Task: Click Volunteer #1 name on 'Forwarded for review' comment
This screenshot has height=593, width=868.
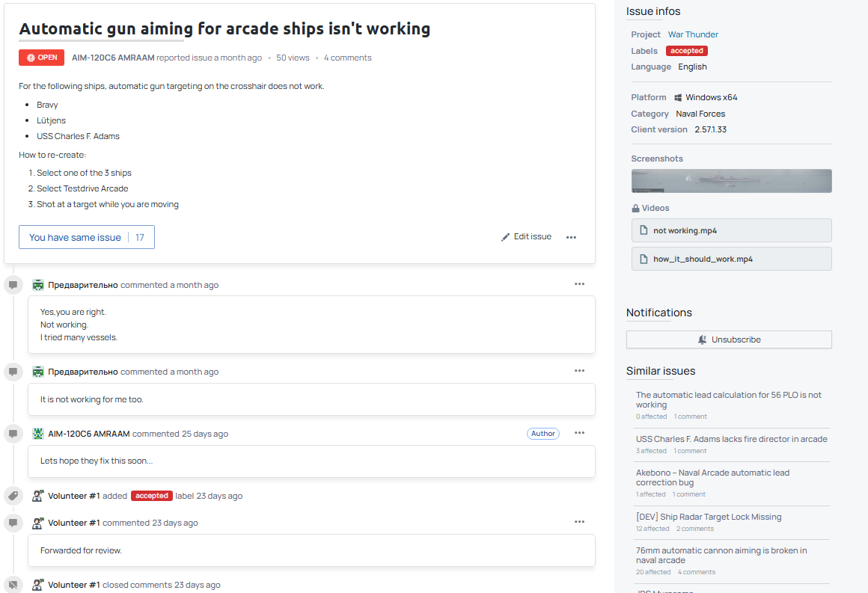Action: tap(74, 523)
